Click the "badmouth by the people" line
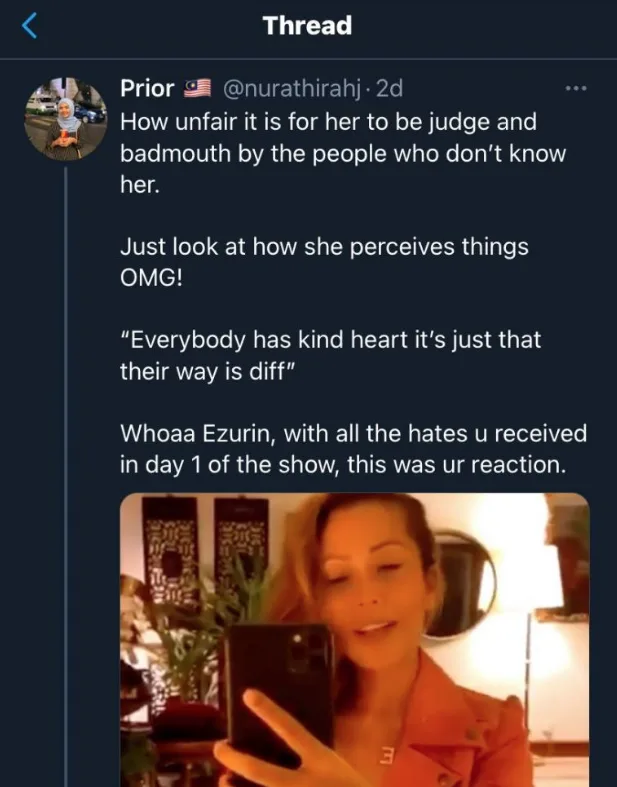The height and width of the screenshot is (787, 617). click(x=343, y=155)
